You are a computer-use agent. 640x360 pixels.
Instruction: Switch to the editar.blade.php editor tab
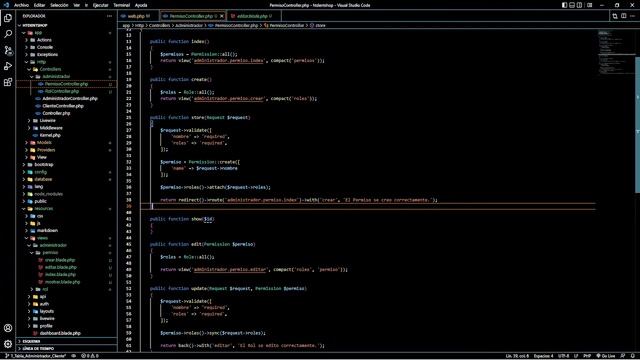tap(253, 16)
